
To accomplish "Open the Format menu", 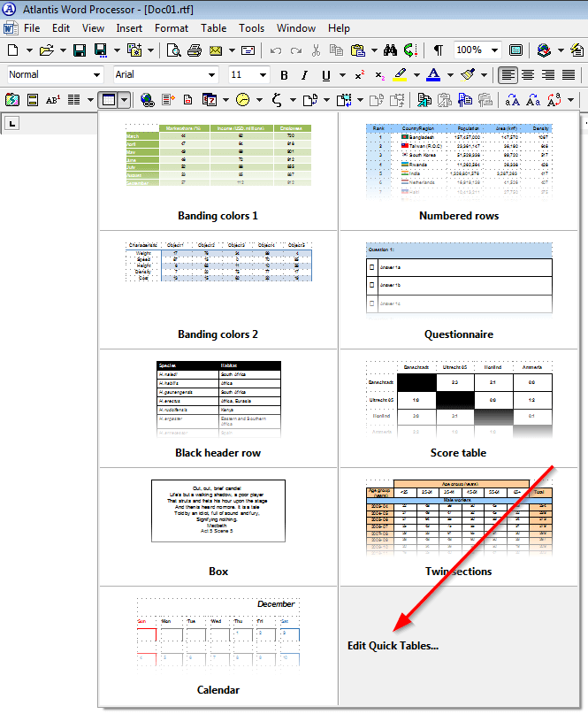I will coord(171,28).
